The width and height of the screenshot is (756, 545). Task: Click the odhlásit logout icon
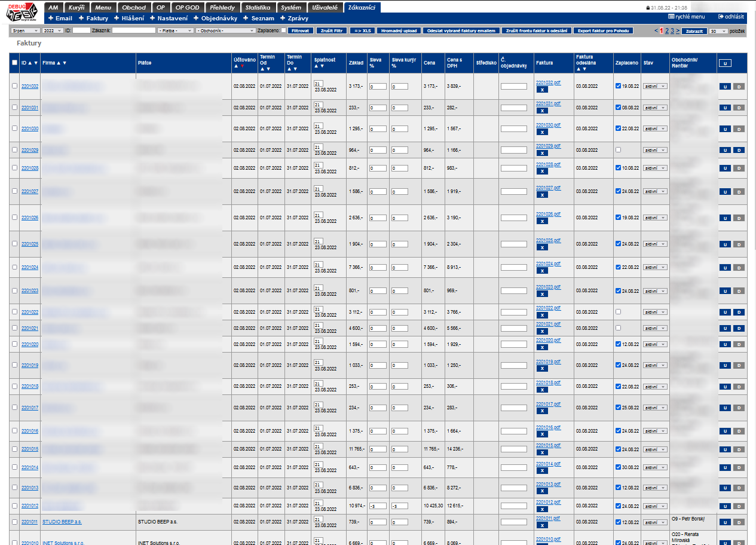coord(721,17)
